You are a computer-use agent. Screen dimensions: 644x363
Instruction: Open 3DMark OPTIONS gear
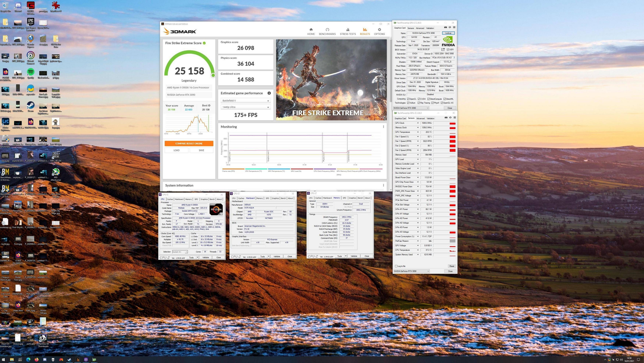[x=379, y=31]
